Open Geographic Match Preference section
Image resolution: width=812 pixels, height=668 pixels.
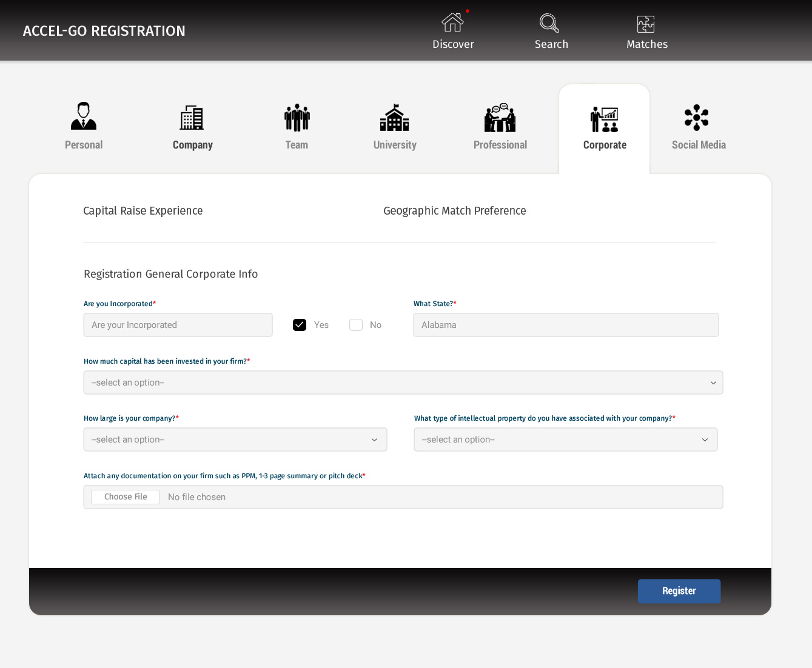[x=454, y=211]
